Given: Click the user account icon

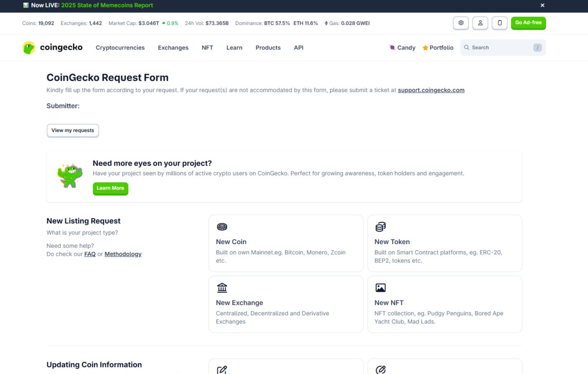Looking at the screenshot, I should (480, 23).
